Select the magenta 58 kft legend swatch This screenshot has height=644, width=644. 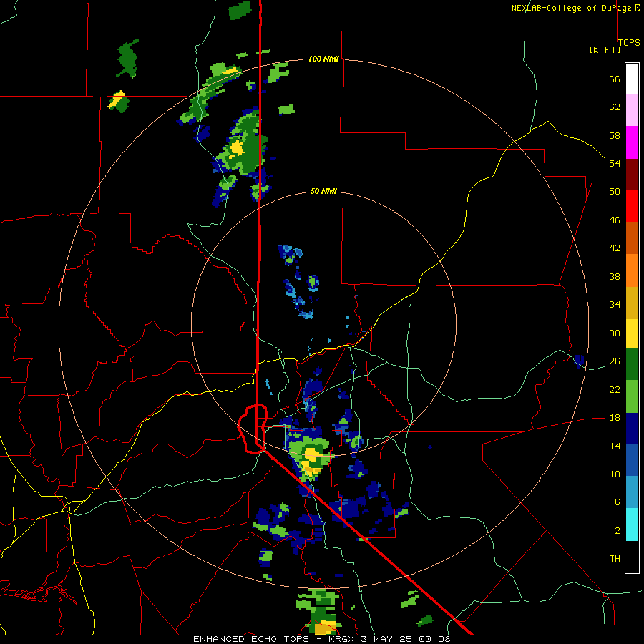[632, 142]
